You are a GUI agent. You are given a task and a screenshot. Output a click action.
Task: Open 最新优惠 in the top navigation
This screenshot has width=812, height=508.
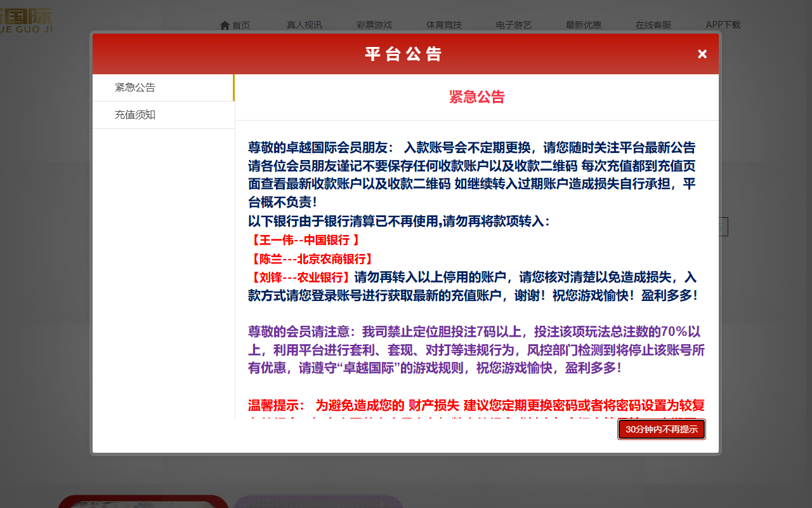[x=584, y=25]
